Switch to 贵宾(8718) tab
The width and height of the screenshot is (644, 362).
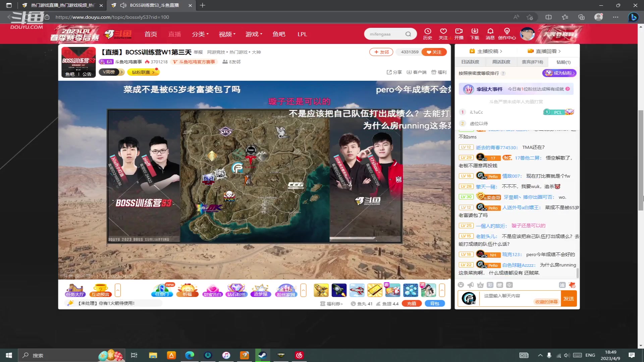coord(532,62)
